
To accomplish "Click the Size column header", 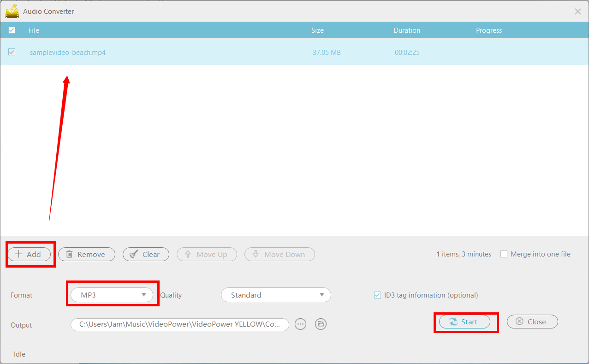I will point(317,30).
